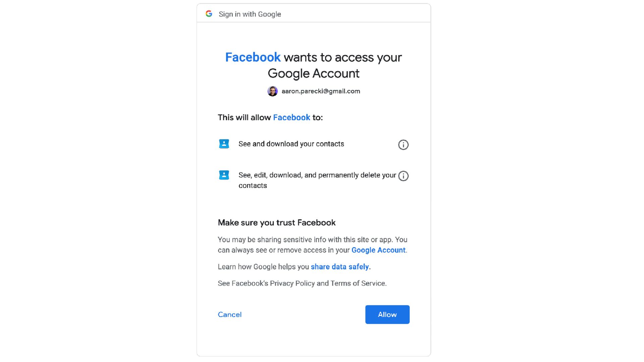Click the 'Sign in with Google' header text
The width and height of the screenshot is (644, 362).
[x=250, y=14]
